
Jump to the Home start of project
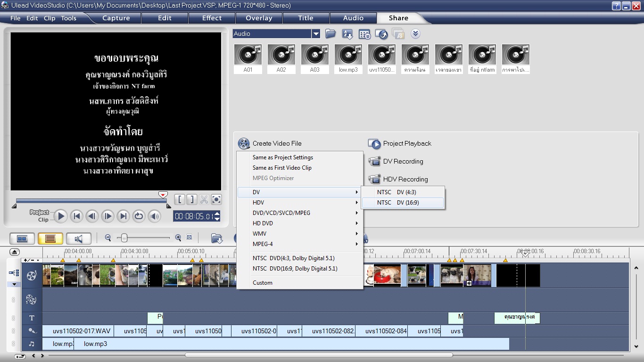click(76, 216)
